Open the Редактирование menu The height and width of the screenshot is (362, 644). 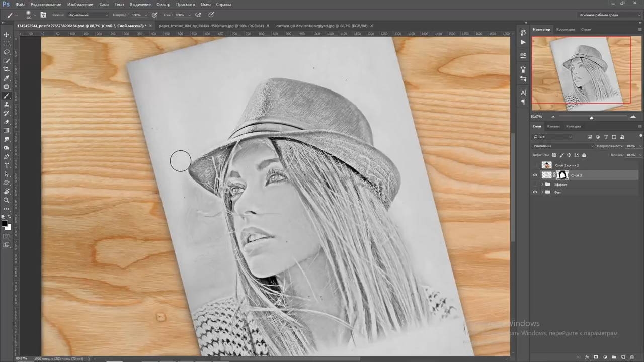pos(47,4)
